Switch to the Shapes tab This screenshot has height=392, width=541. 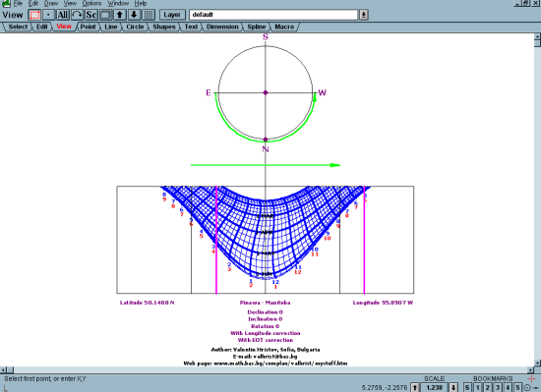point(164,27)
